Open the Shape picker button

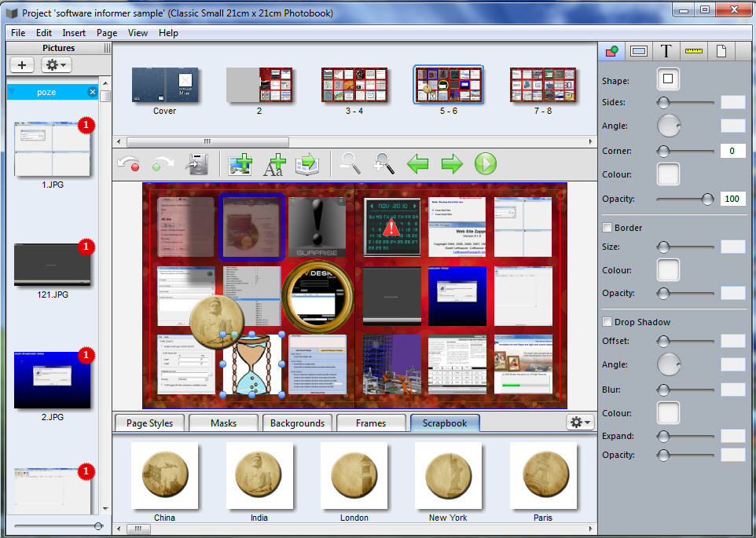pyautogui.click(x=668, y=79)
